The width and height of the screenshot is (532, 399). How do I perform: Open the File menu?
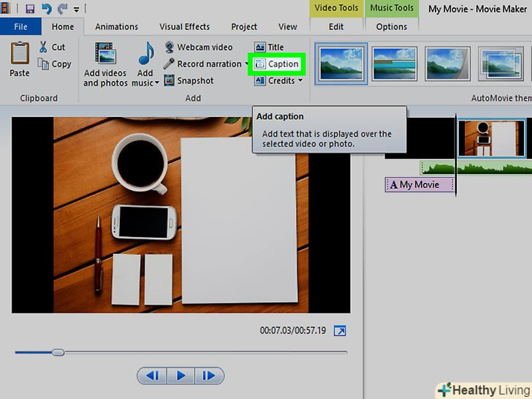click(20, 27)
